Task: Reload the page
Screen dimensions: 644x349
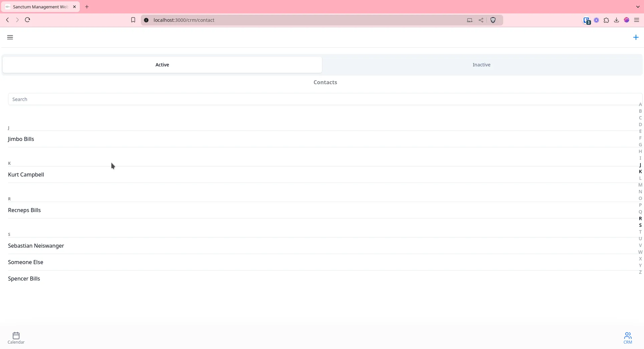Action: coord(28,20)
